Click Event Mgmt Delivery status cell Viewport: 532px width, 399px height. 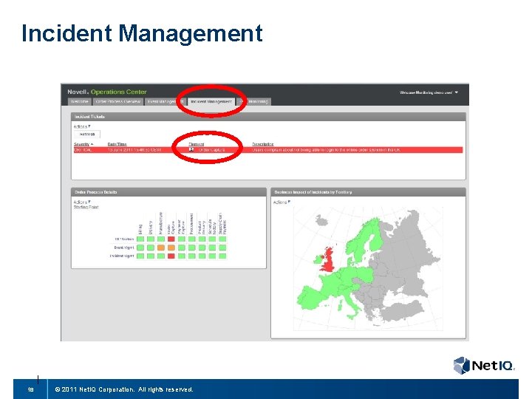[151, 248]
